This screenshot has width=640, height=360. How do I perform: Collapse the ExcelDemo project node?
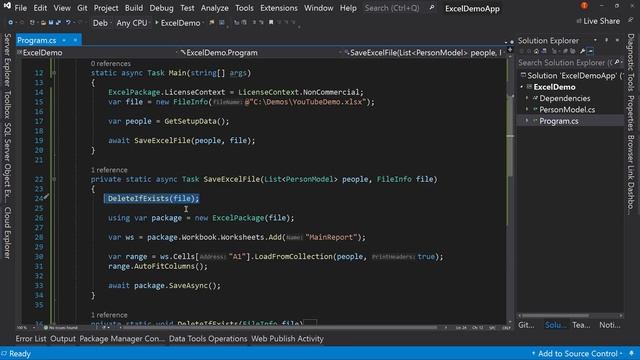pos(521,87)
